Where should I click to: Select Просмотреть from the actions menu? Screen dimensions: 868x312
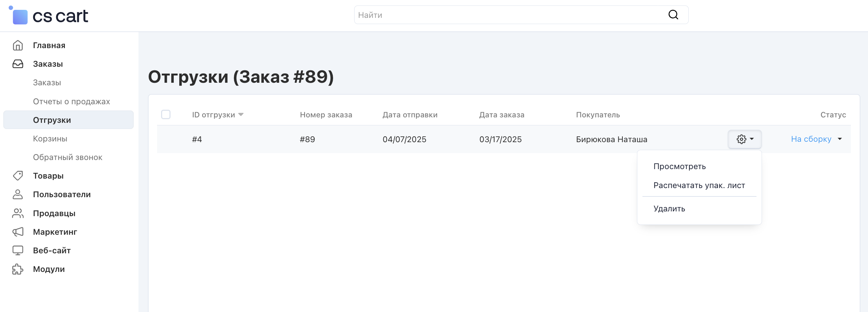[x=679, y=167]
